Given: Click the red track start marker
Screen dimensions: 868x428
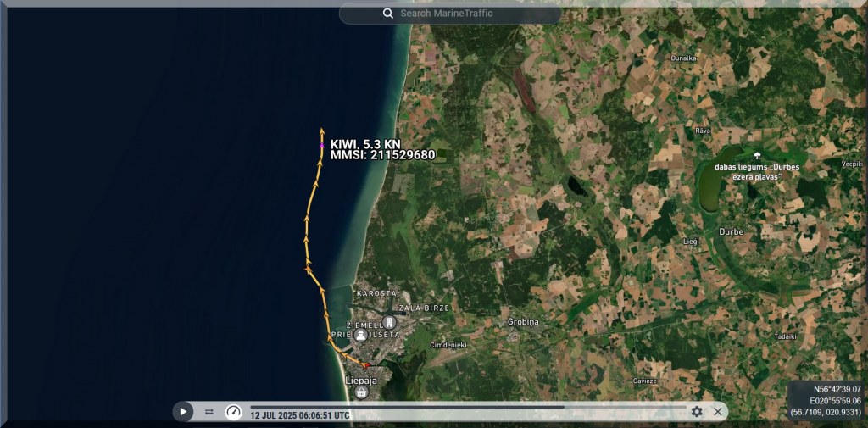Looking at the screenshot, I should (366, 365).
